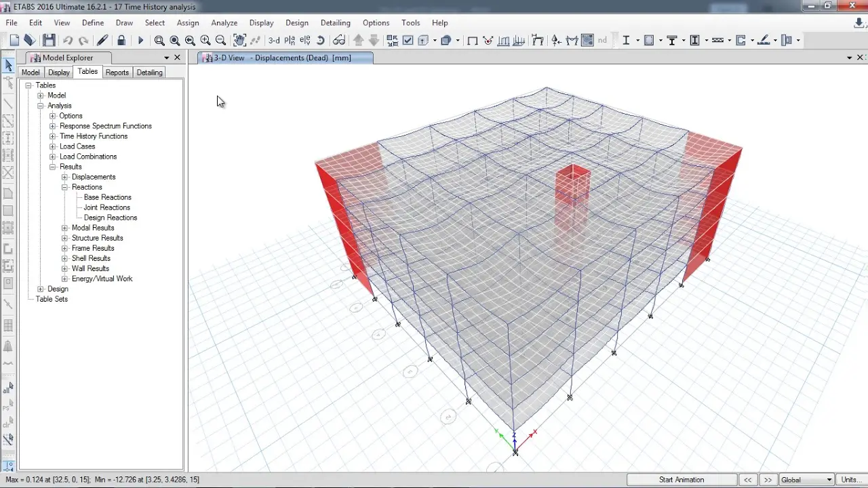Click the Units... button

(851, 480)
